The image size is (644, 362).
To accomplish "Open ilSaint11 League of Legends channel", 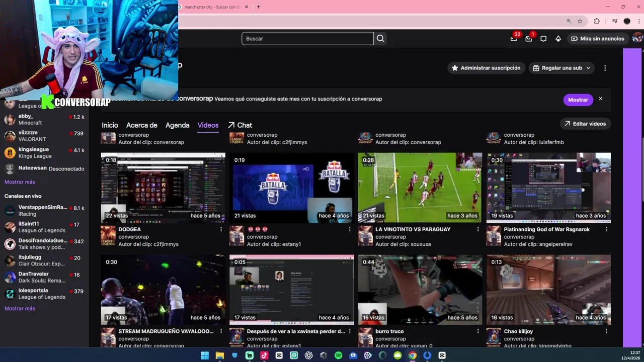I will [44, 227].
